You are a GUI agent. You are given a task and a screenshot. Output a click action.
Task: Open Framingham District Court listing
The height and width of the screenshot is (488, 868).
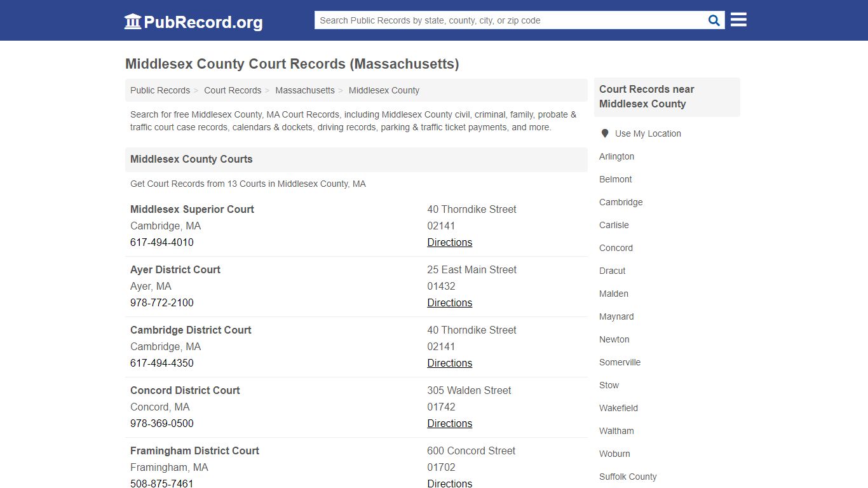[x=194, y=451]
